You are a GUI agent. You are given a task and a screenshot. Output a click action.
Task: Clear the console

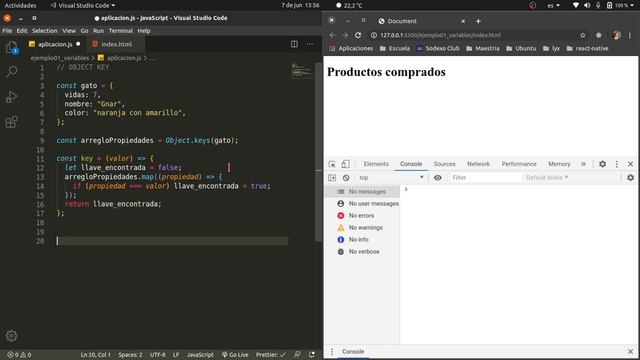click(346, 178)
